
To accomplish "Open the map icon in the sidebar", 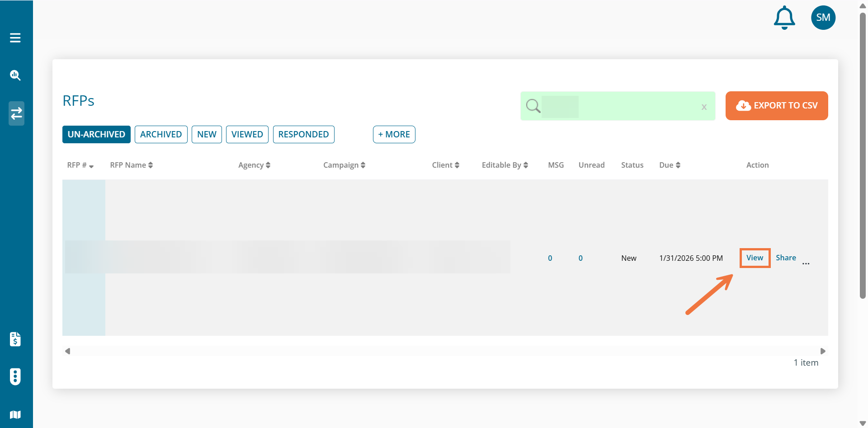I will (x=15, y=414).
